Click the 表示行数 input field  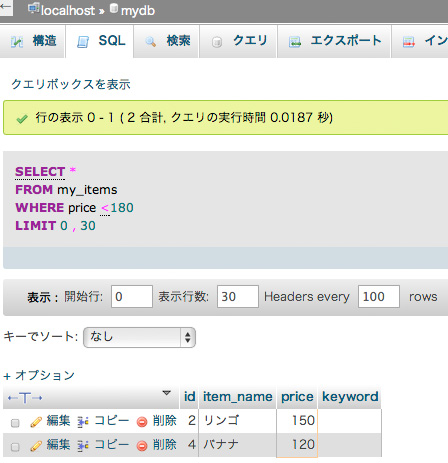[238, 296]
